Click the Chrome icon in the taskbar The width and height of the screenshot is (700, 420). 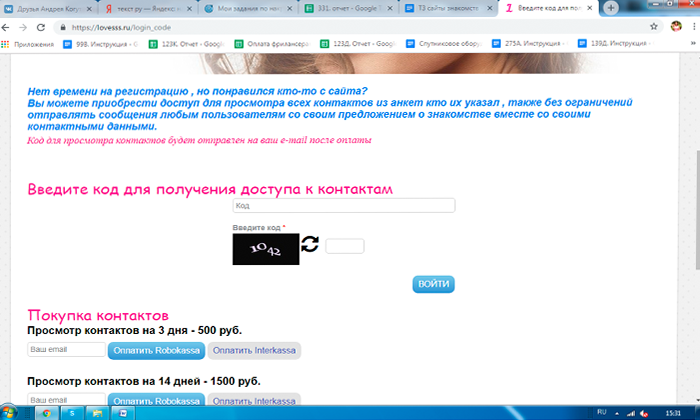coord(46,413)
